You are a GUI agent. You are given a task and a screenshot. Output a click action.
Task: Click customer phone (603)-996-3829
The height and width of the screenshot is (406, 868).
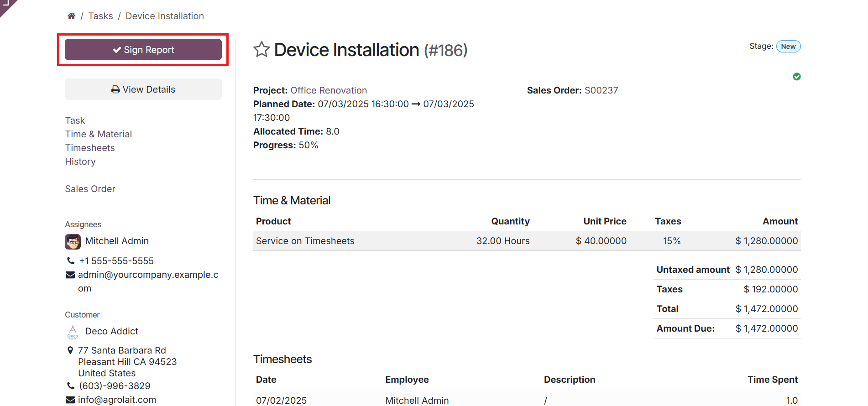coord(115,386)
